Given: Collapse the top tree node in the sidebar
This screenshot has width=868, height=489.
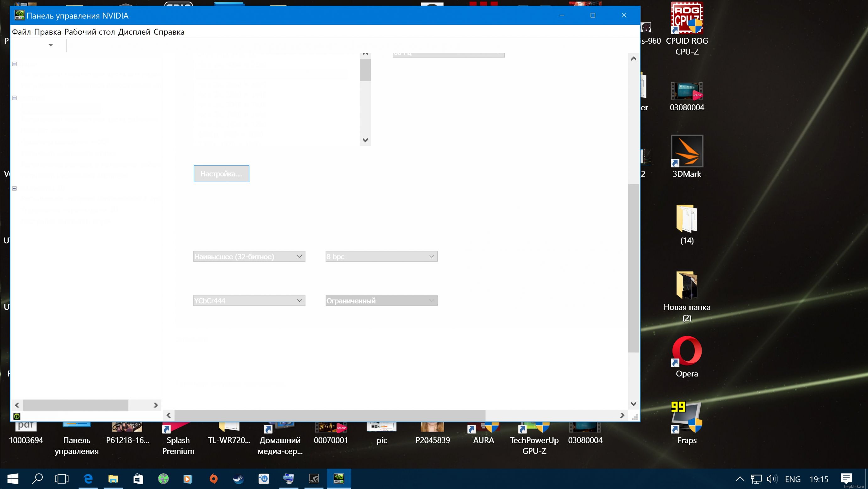Looking at the screenshot, I should point(14,64).
